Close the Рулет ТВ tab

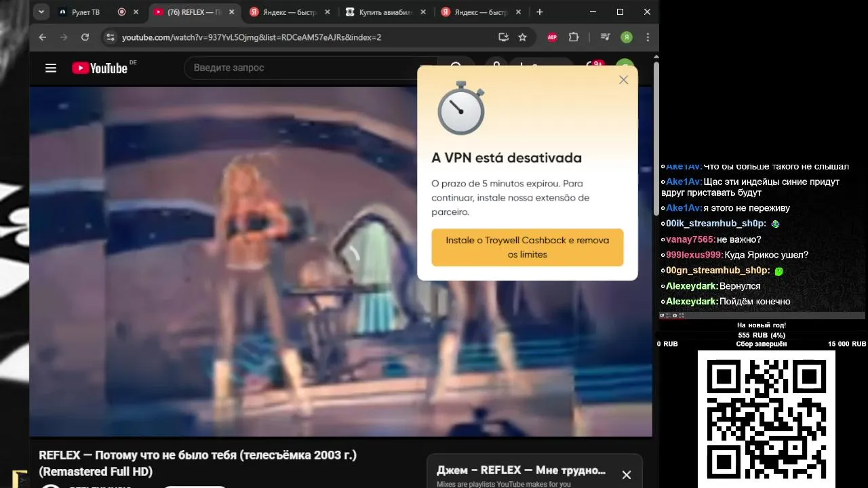136,12
